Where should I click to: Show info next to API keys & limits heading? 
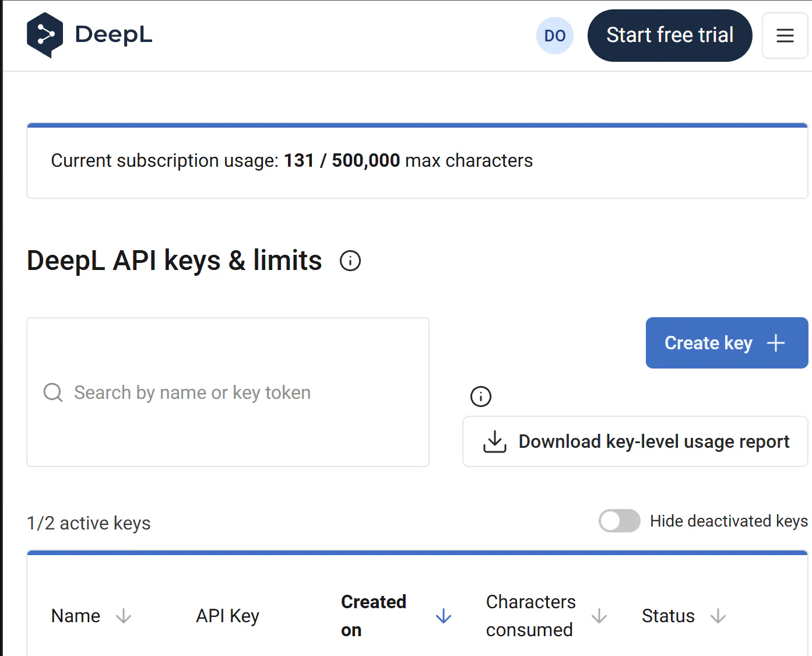(x=350, y=261)
